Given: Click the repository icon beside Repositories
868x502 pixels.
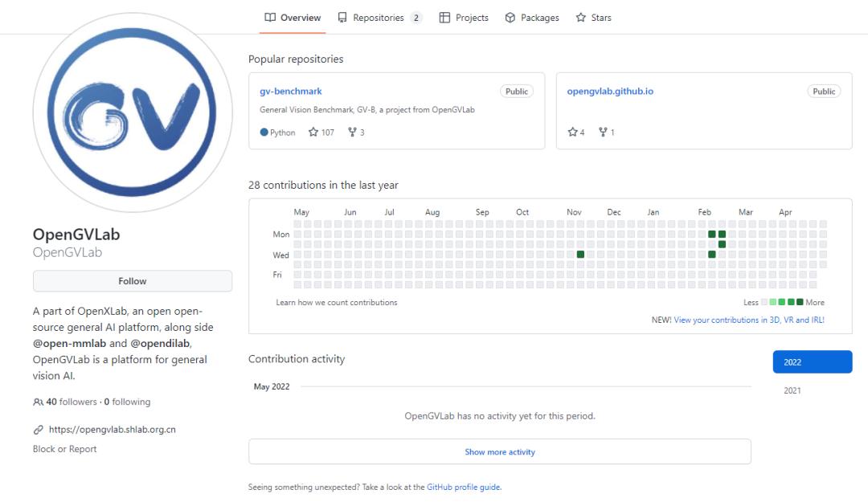Looking at the screenshot, I should click(x=343, y=18).
